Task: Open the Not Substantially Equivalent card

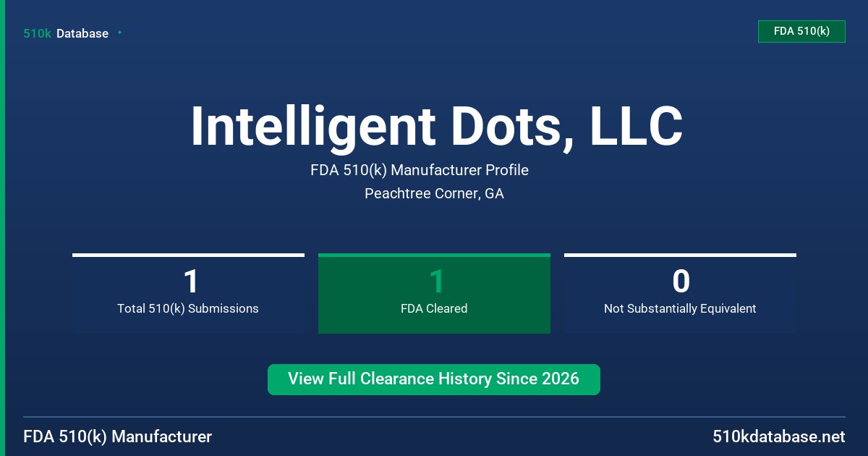Action: pyautogui.click(x=680, y=293)
